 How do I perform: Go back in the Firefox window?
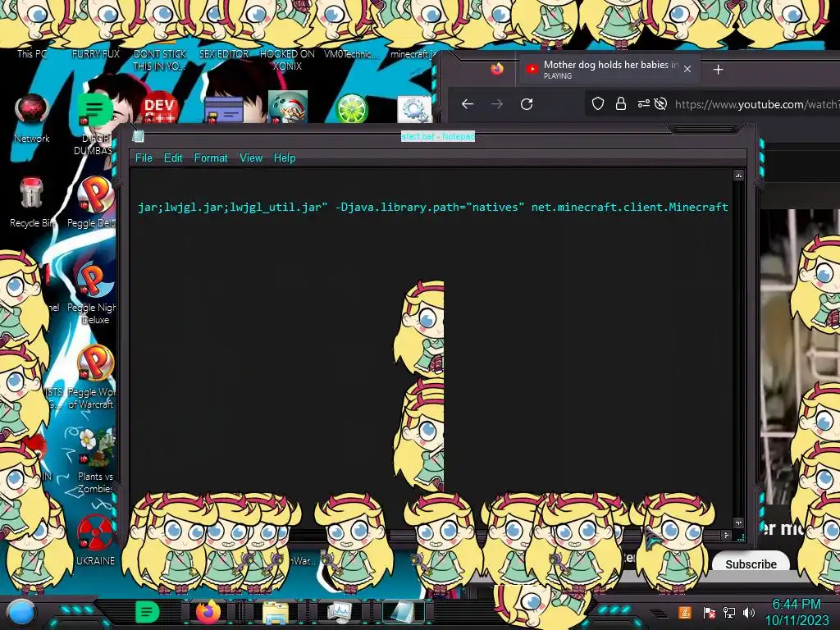point(467,104)
